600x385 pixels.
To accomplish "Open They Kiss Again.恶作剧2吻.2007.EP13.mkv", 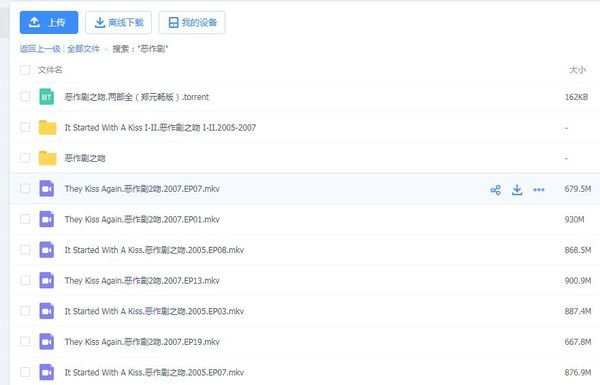I will coord(142,281).
